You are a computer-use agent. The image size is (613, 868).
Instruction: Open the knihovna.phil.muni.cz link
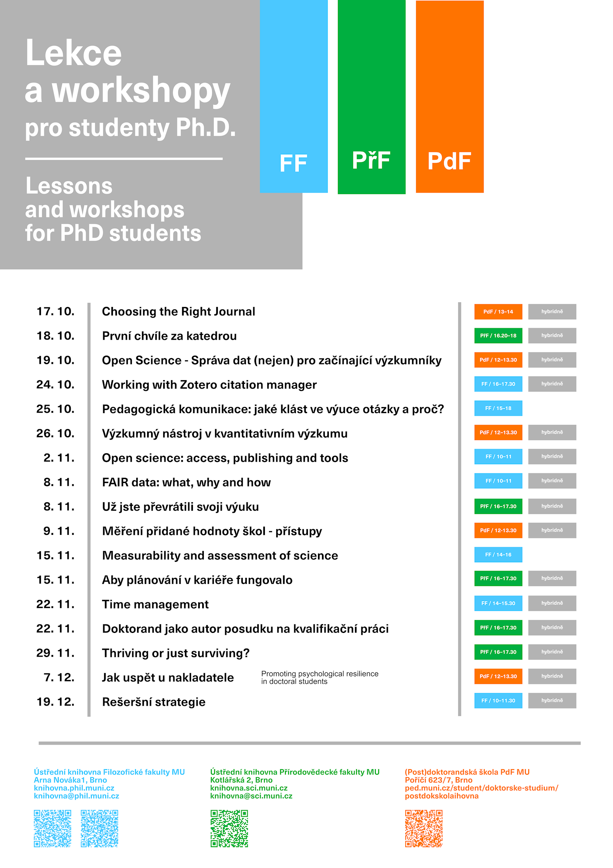(74, 788)
